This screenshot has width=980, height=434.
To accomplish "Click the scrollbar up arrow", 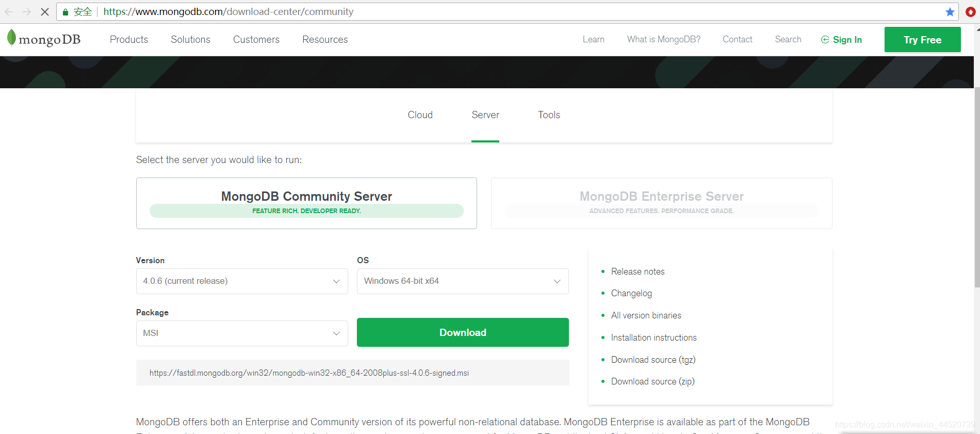I will click(977, 29).
